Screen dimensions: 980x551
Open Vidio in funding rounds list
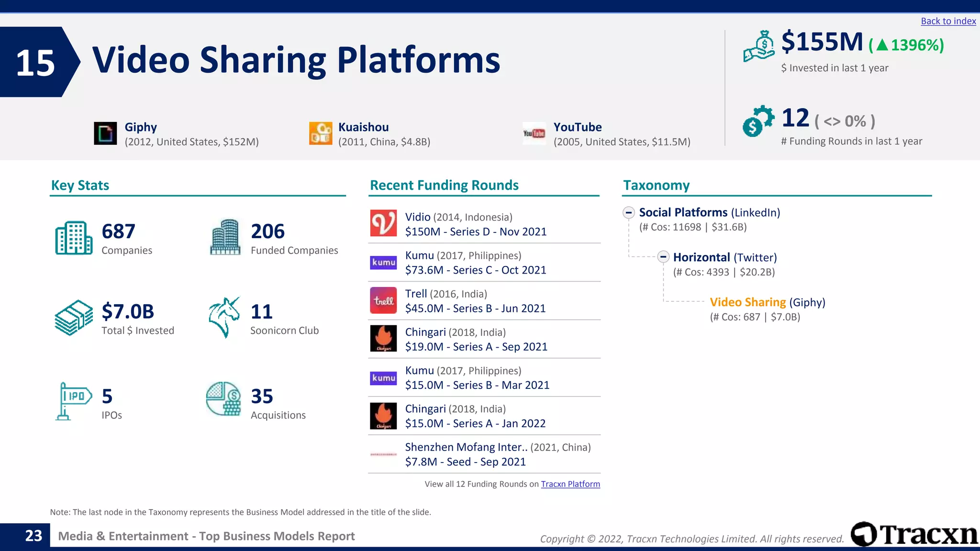point(418,217)
